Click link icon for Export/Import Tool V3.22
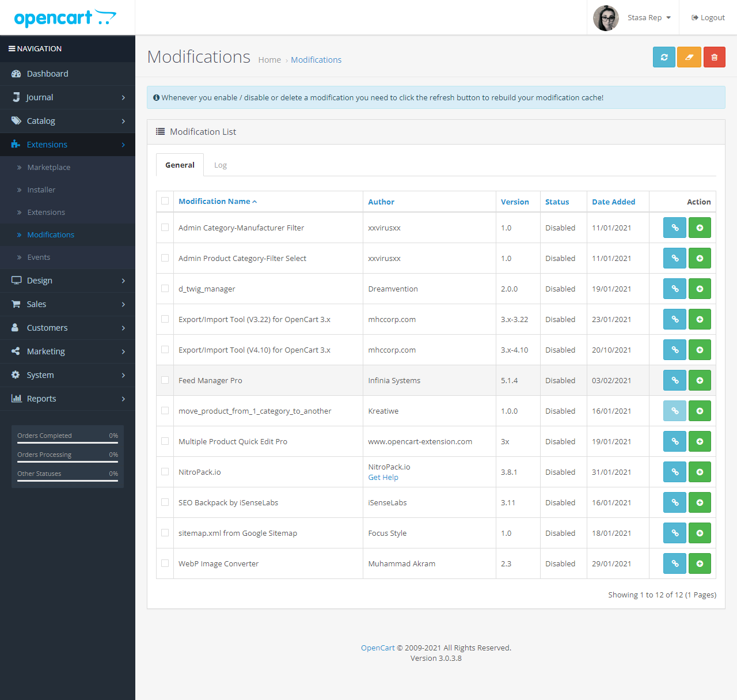The width and height of the screenshot is (737, 700). click(x=675, y=319)
